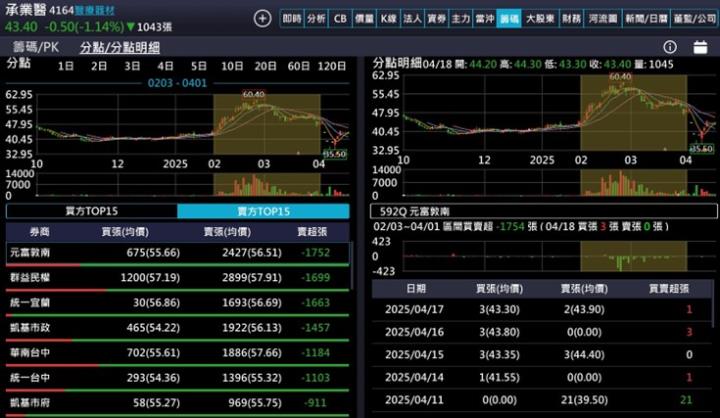Select the CB tab
720x418 pixels.
click(x=340, y=18)
